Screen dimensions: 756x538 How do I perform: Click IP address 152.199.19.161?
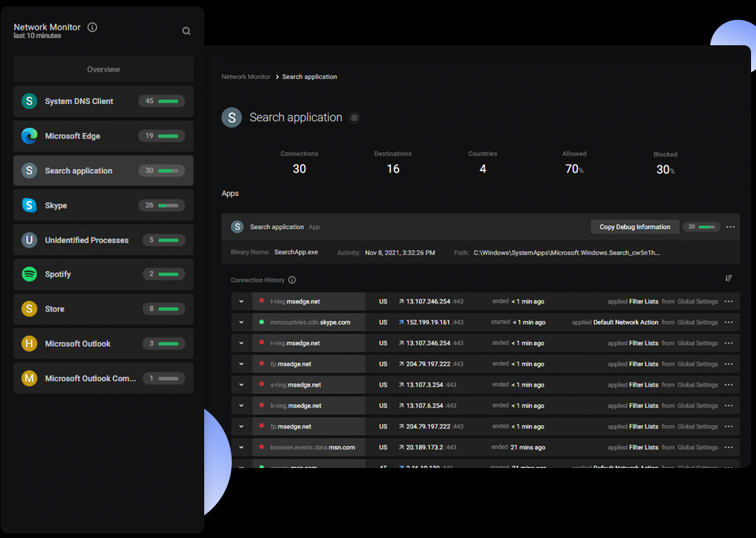click(x=427, y=322)
